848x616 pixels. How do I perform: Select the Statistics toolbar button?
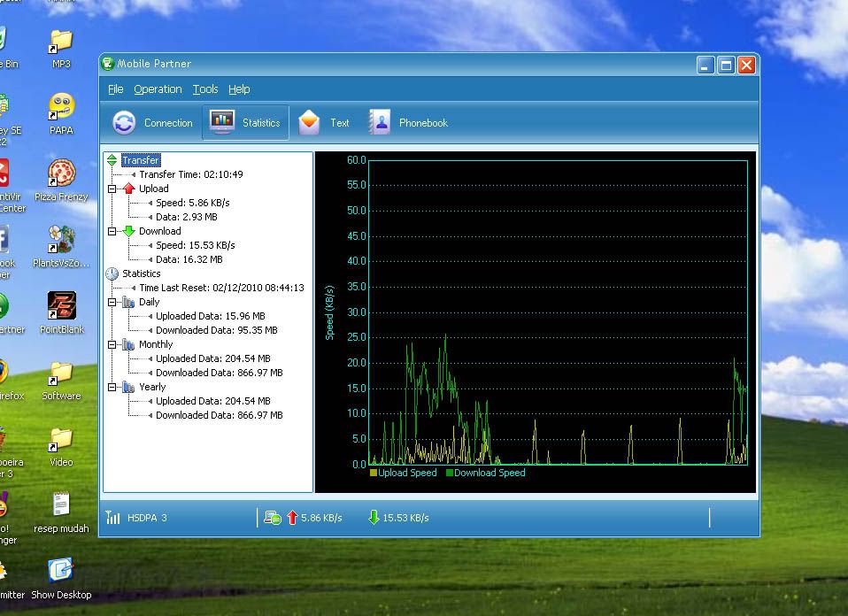pos(245,123)
